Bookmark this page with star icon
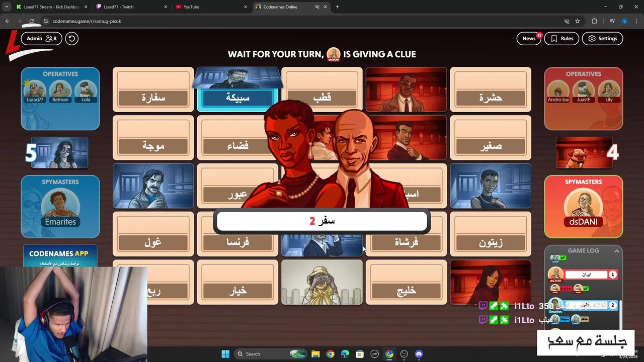Viewport: 644px width, 362px height. (578, 21)
